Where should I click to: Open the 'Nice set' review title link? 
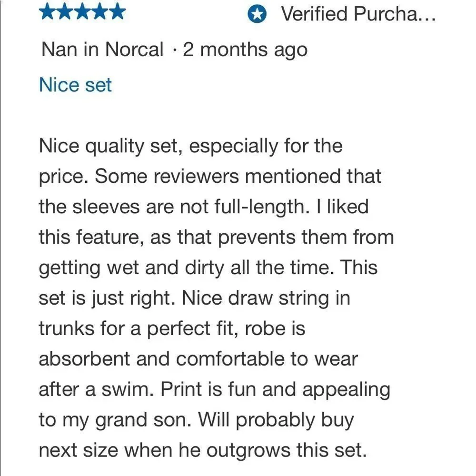click(76, 85)
